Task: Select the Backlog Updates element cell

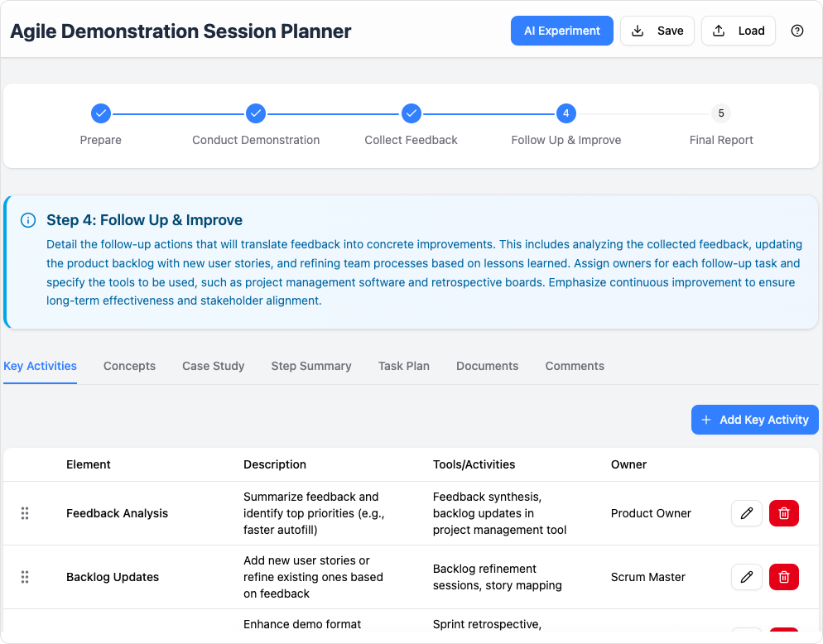Action: [x=113, y=577]
